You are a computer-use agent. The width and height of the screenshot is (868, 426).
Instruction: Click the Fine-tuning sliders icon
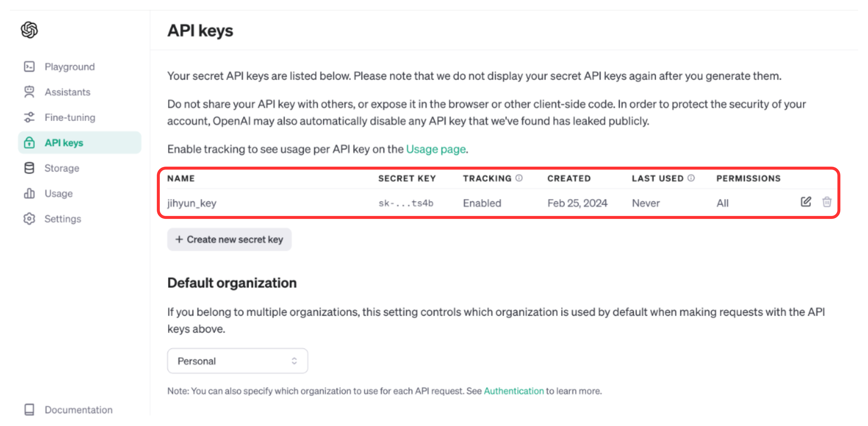click(29, 117)
